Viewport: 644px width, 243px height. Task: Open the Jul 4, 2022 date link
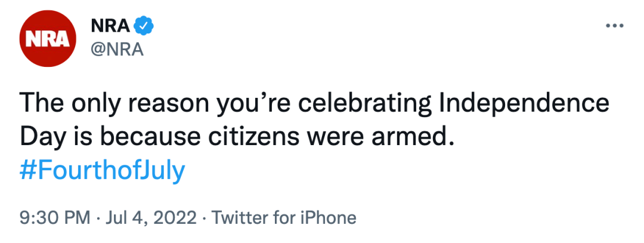tap(151, 217)
